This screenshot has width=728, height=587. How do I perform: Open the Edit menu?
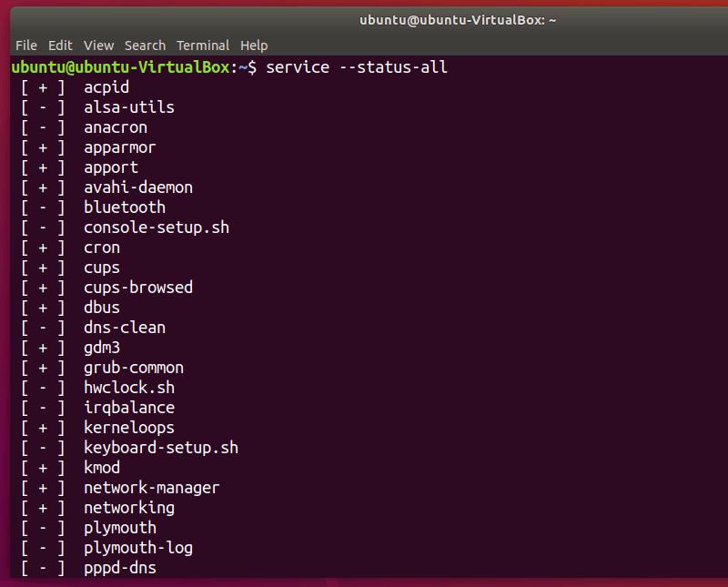(x=60, y=45)
